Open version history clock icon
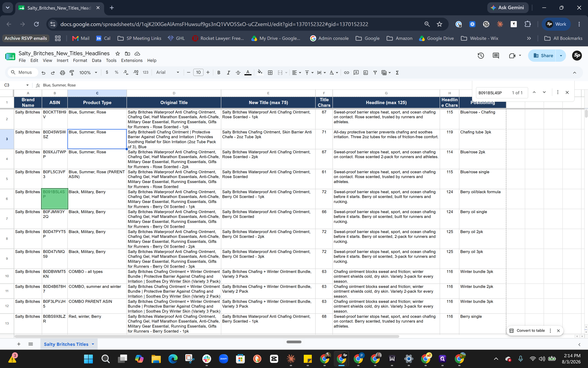This screenshot has width=588, height=368. pyautogui.click(x=481, y=56)
